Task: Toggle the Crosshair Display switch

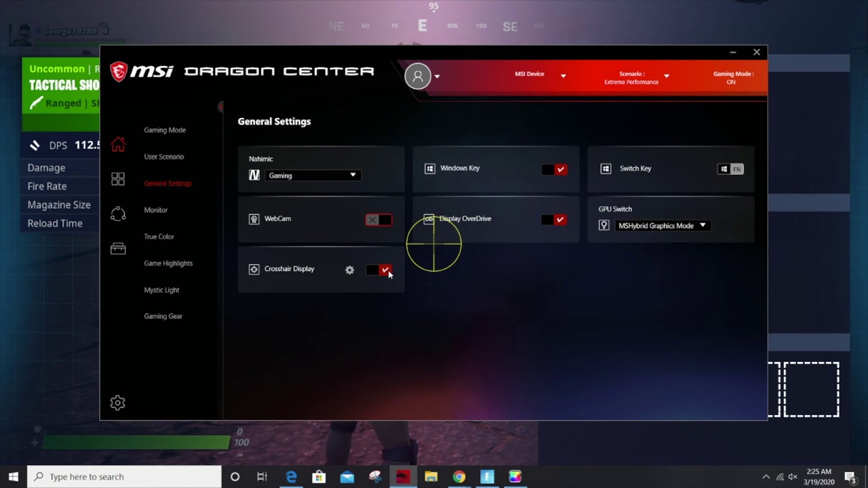Action: [x=378, y=270]
